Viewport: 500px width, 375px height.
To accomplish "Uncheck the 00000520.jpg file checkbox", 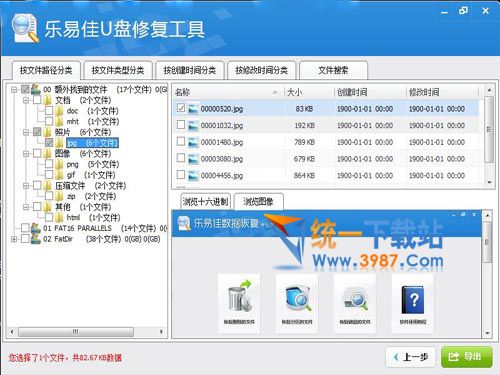I will click(x=181, y=108).
